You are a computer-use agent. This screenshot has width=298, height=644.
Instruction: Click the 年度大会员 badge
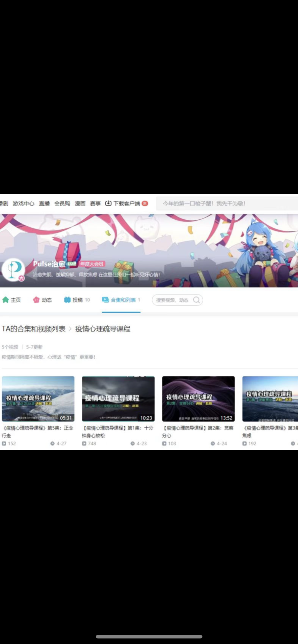coord(92,264)
